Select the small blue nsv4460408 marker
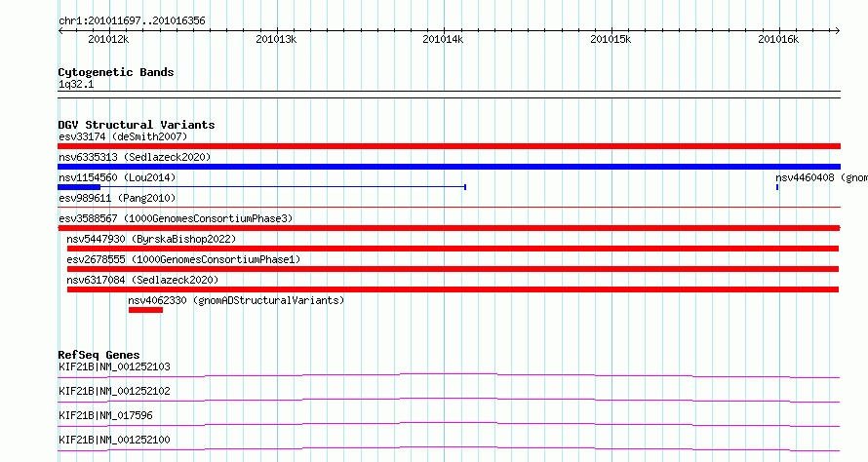The height and width of the screenshot is (462, 868). [x=777, y=187]
